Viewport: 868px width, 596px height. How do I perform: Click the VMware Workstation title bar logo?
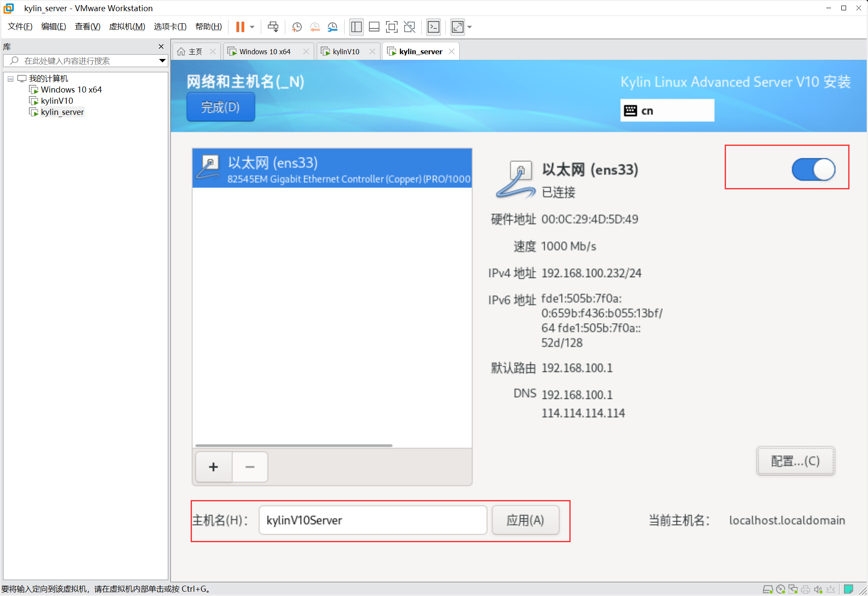(9, 8)
